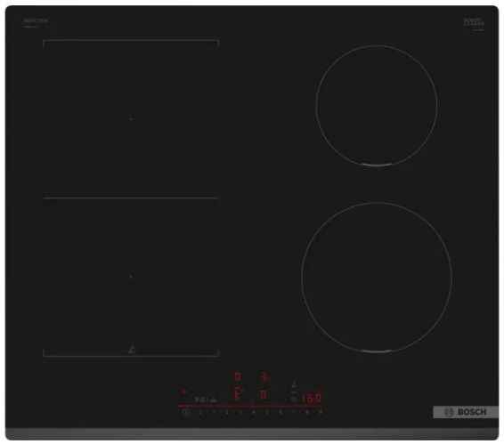Image resolution: width=504 pixels, height=444 pixels.
Task: Set the power slider to level 0
Action: (x=200, y=412)
